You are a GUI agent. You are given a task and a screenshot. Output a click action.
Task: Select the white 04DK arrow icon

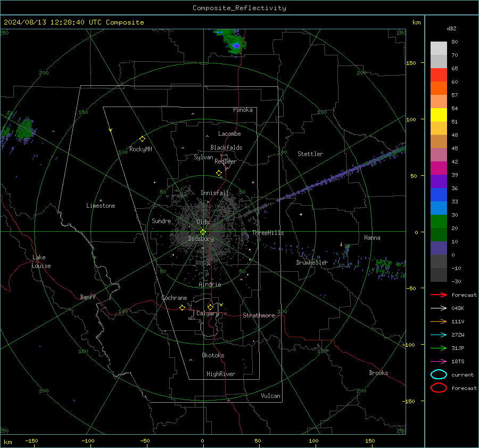(439, 308)
